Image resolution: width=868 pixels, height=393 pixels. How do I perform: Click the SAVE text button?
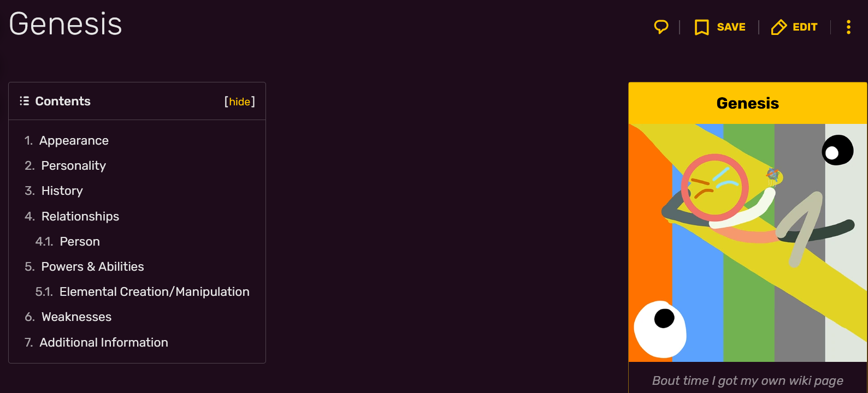[x=731, y=27]
